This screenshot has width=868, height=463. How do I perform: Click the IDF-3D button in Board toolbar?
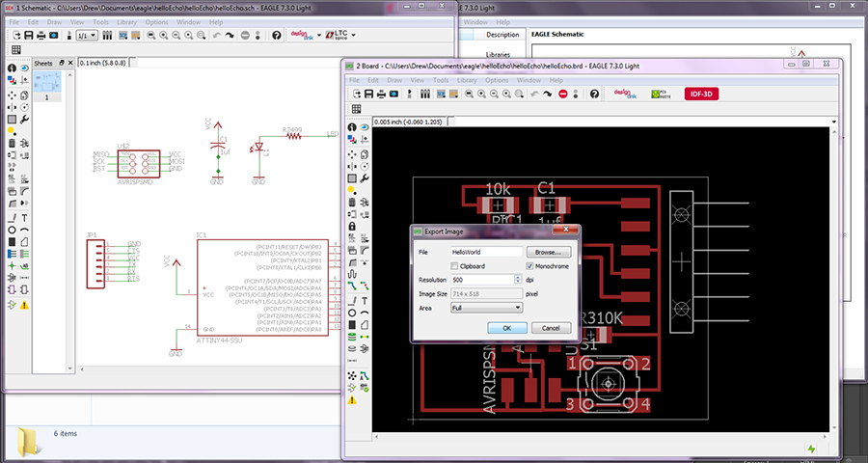pyautogui.click(x=701, y=95)
